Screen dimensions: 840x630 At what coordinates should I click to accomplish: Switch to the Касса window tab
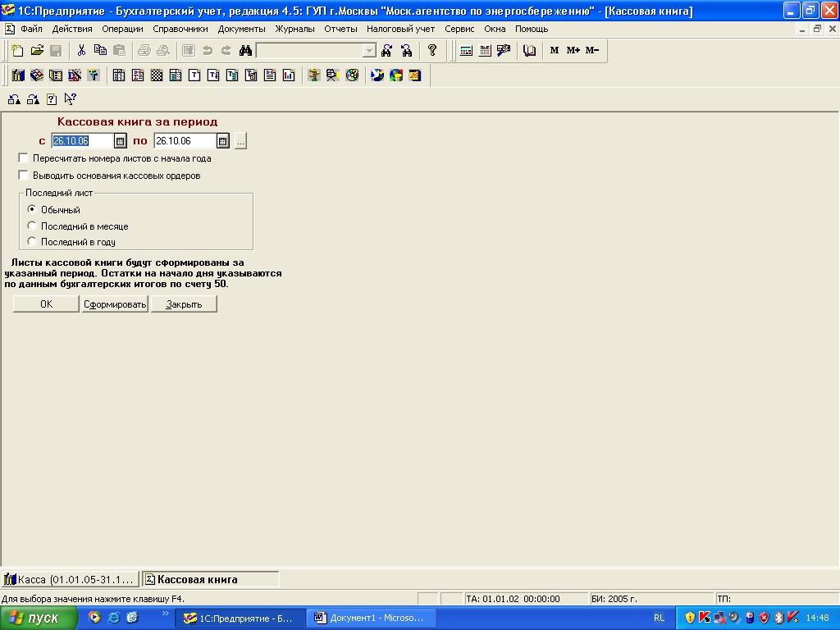71,580
